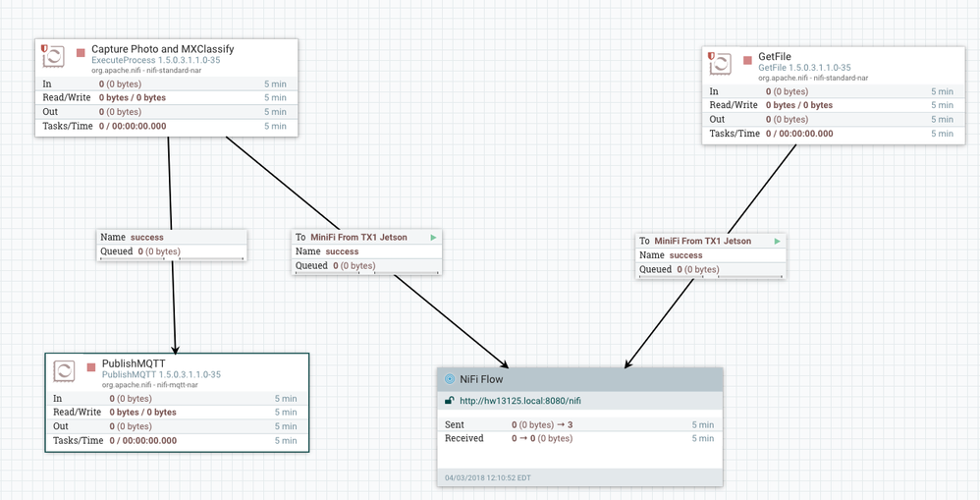Click the green transmitting arrow on the GetFile connection
980x500 pixels.
777,242
